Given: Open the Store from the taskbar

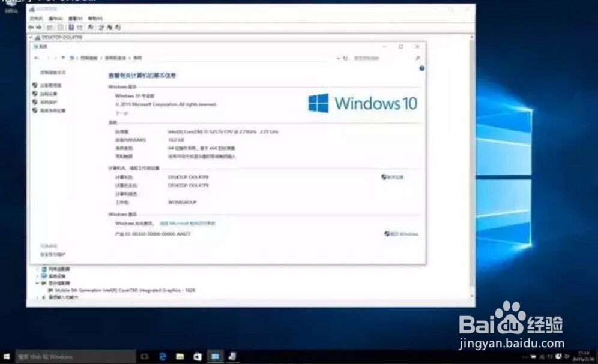Looking at the screenshot, I should click(197, 357).
